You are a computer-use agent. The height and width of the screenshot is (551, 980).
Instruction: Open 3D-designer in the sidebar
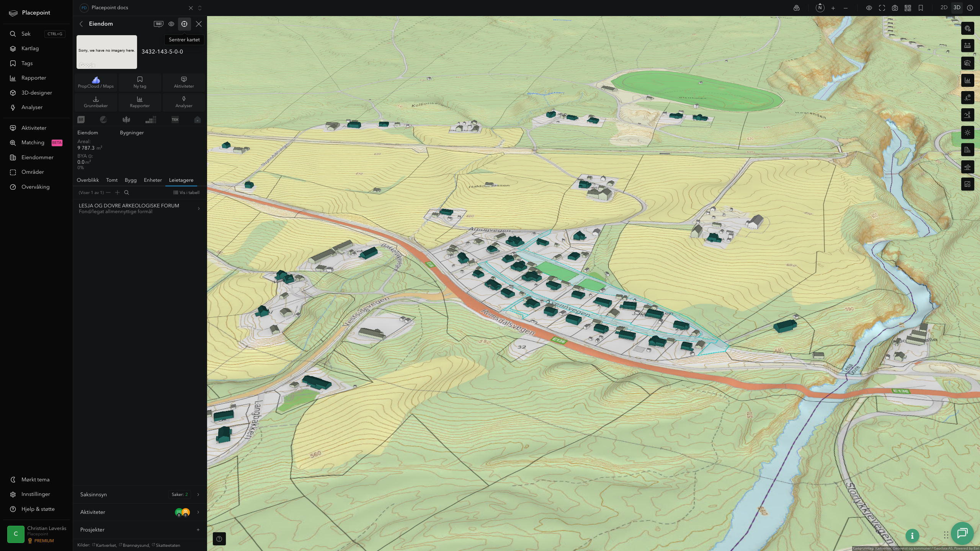pyautogui.click(x=37, y=93)
